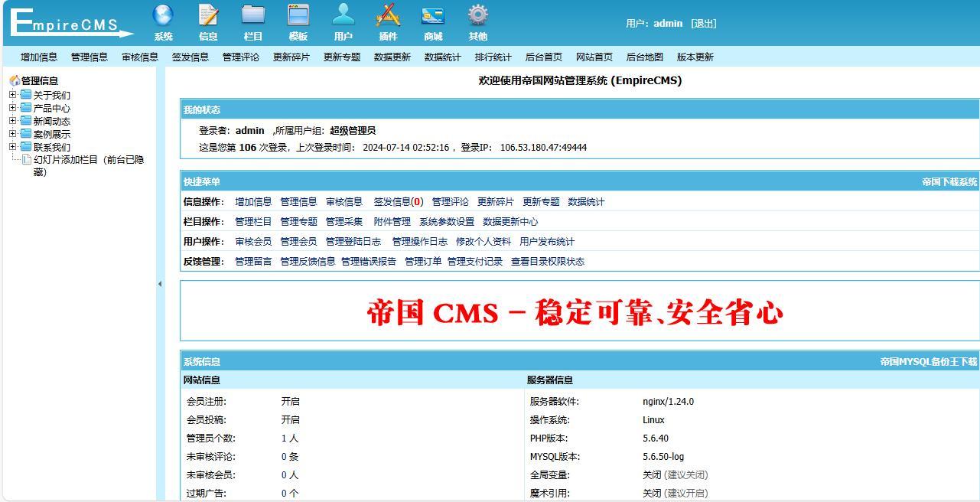Viewport: 980px width, 502px height.
Task: Select 更新专题 in the top submenu
Action: tap(342, 57)
